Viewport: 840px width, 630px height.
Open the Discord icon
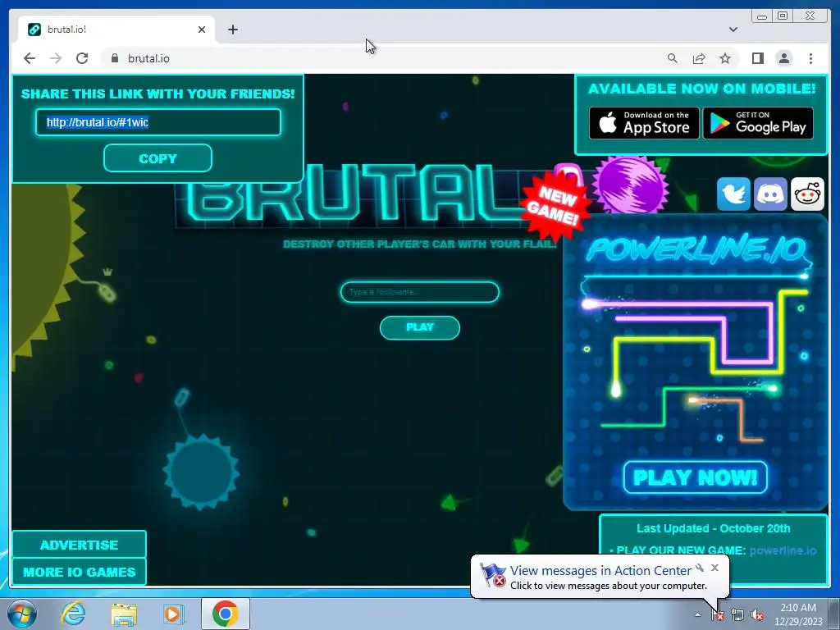tap(770, 194)
